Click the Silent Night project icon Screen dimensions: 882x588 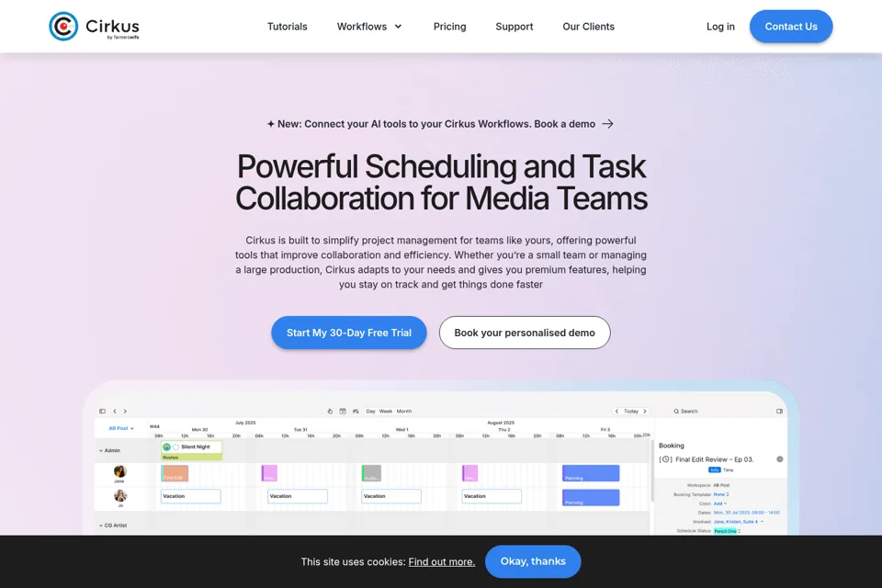pyautogui.click(x=166, y=447)
